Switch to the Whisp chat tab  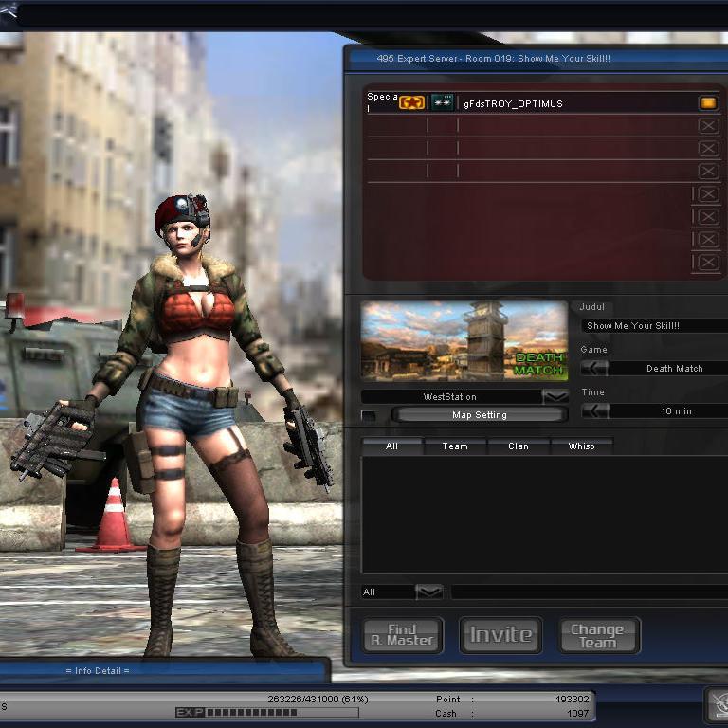[582, 446]
